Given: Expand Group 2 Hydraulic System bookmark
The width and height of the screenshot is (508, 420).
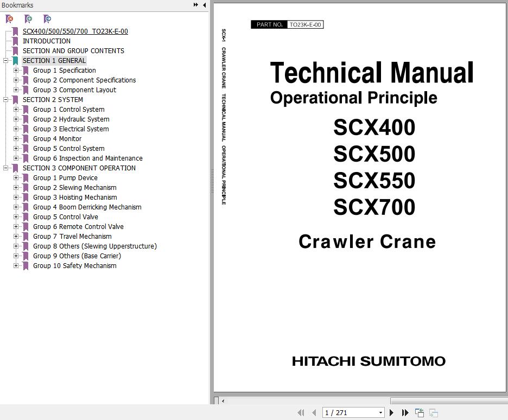Looking at the screenshot, I should point(16,119).
